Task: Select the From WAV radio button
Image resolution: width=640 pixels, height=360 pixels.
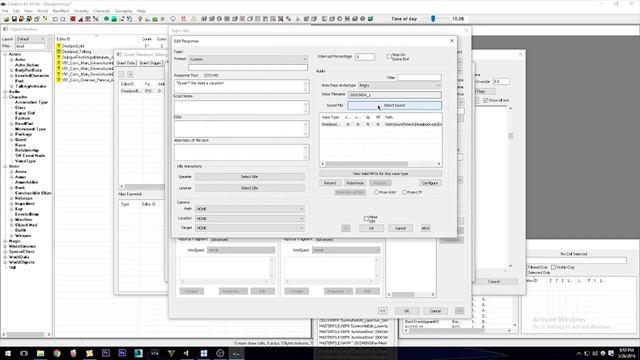Action: coord(376,192)
